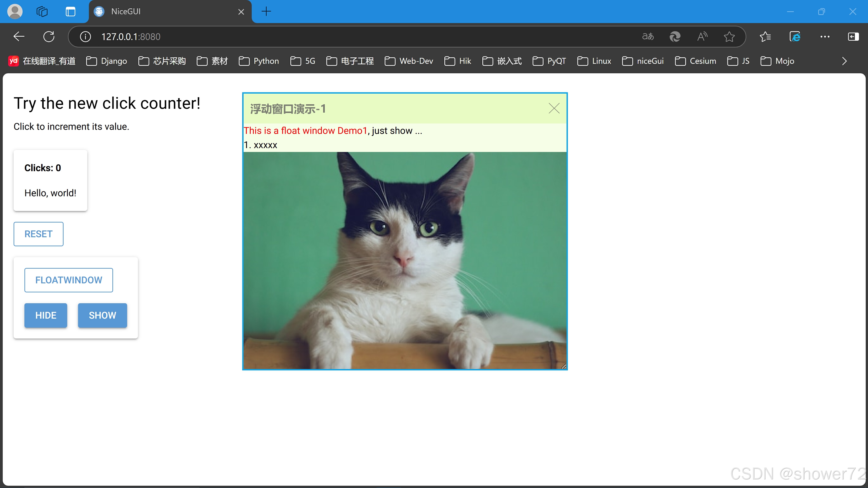
Task: Click the SHOW button
Action: click(x=102, y=315)
